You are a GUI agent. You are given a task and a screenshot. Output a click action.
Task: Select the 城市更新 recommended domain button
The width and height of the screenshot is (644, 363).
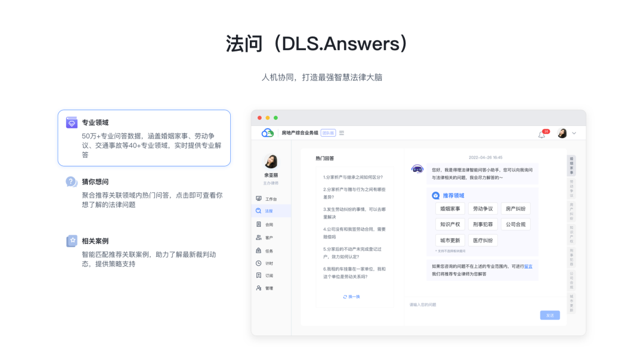[450, 241]
